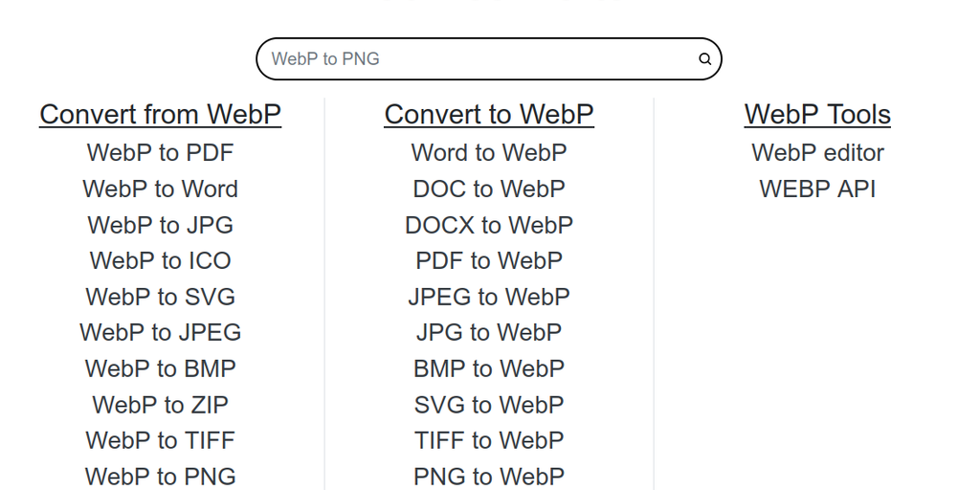Image resolution: width=980 pixels, height=490 pixels.
Task: Choose the WebP to BMP link
Action: click(160, 368)
